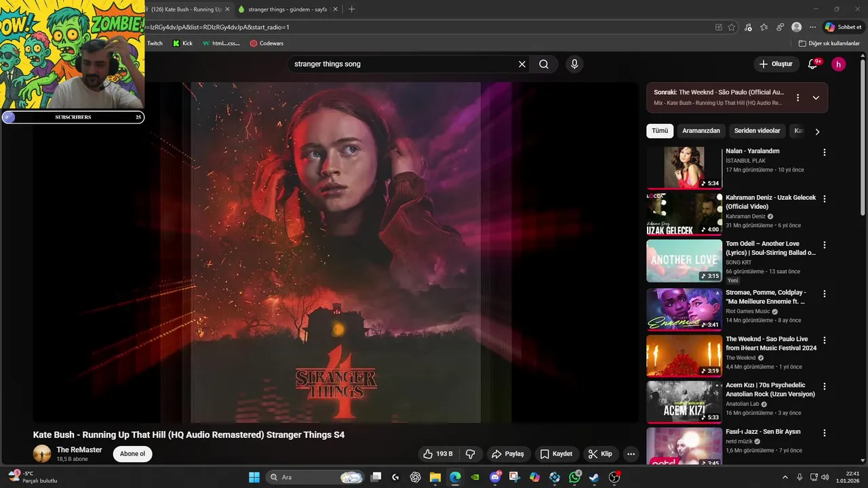
Task: Open browser media control music icon
Action: (748, 27)
